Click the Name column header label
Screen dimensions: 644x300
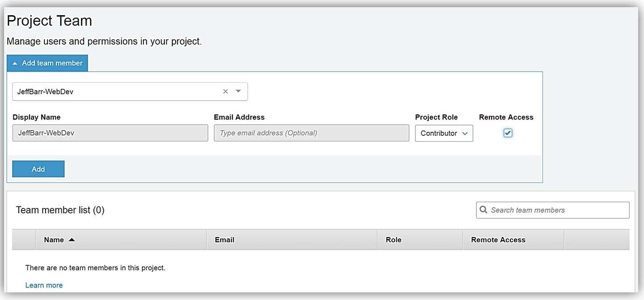pos(54,240)
